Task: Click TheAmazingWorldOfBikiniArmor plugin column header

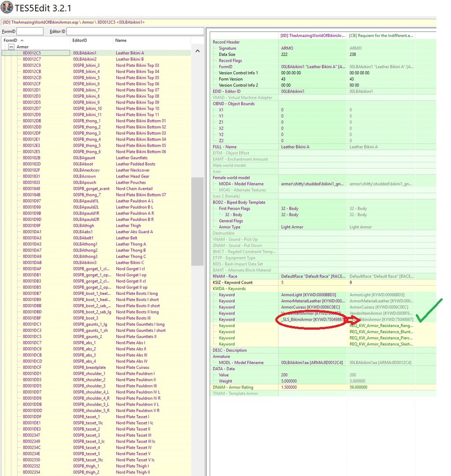Action: tap(312, 36)
